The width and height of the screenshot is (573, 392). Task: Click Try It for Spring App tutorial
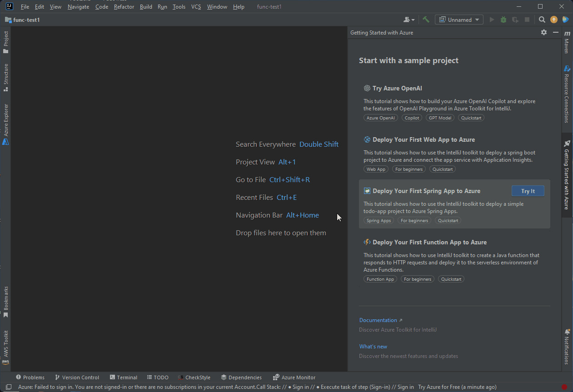tap(528, 191)
